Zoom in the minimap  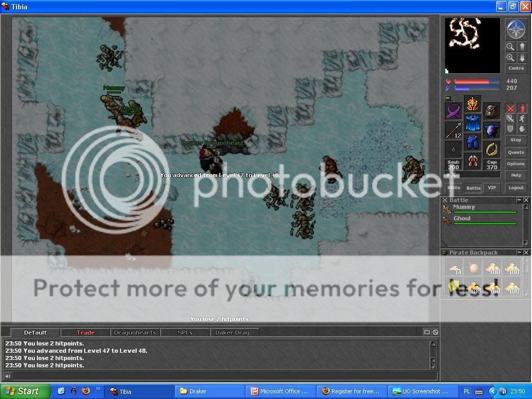[510, 57]
